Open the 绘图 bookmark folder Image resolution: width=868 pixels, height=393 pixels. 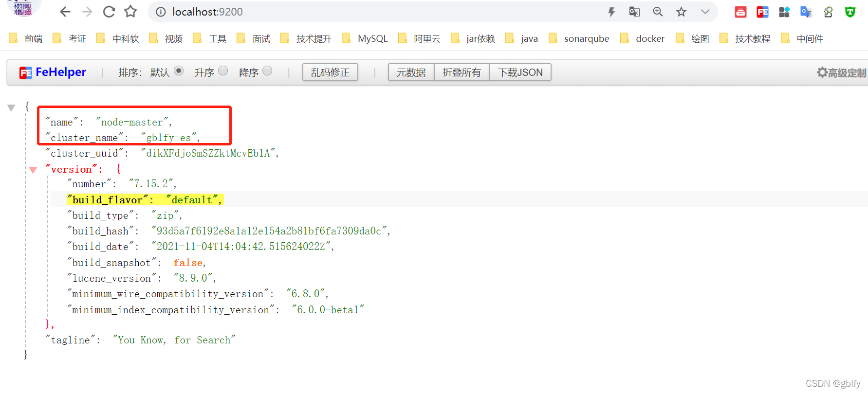point(693,38)
